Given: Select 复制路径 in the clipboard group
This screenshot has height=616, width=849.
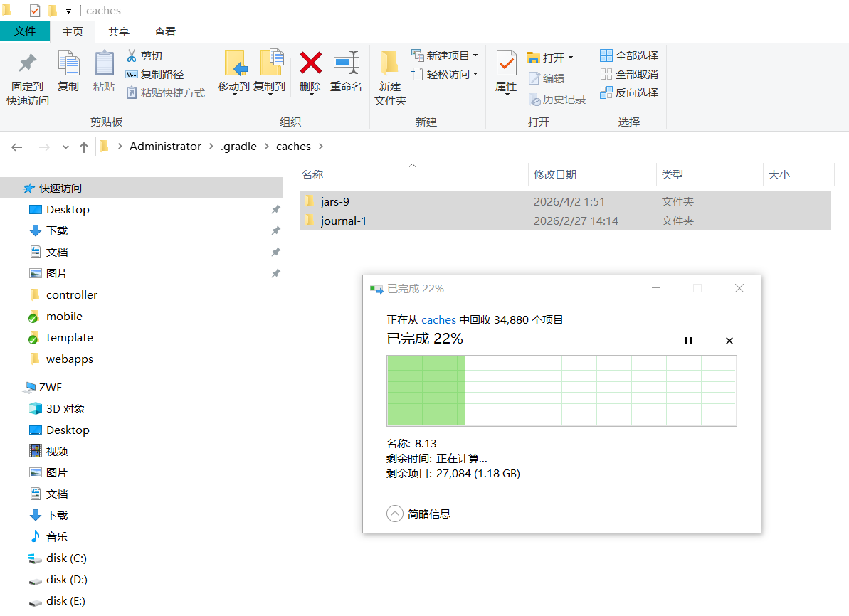Looking at the screenshot, I should 155,74.
